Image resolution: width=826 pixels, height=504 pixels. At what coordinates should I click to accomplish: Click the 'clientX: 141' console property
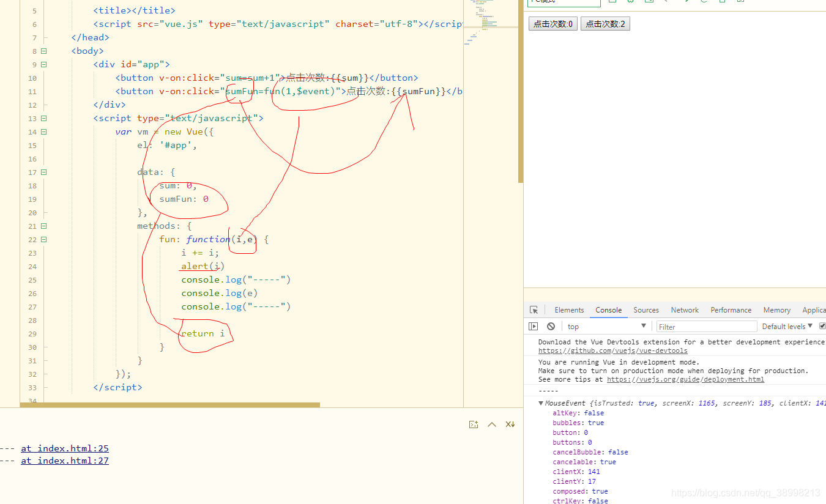point(576,472)
